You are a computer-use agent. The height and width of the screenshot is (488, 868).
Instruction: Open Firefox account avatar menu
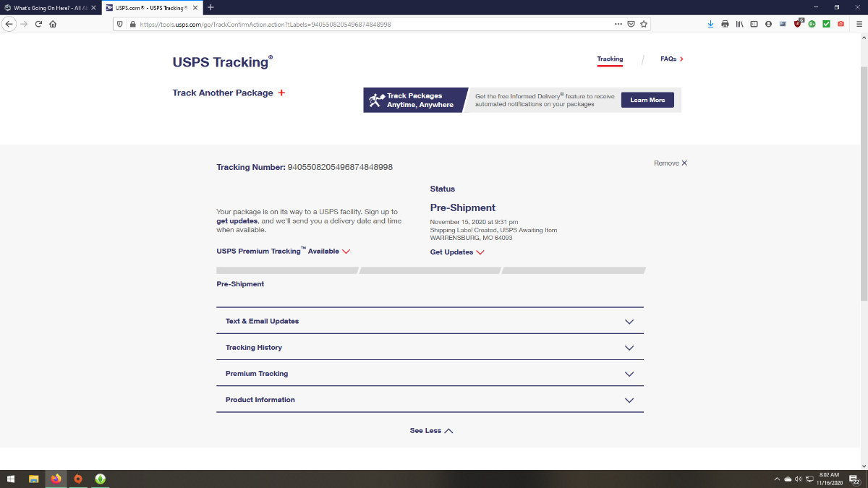(768, 24)
